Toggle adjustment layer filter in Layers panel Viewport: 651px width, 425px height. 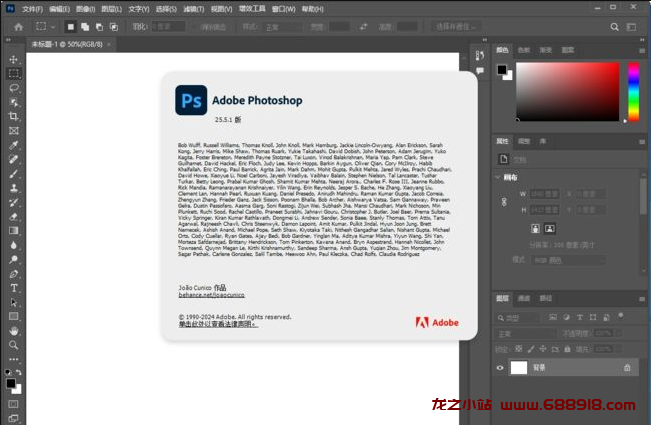click(x=566, y=318)
